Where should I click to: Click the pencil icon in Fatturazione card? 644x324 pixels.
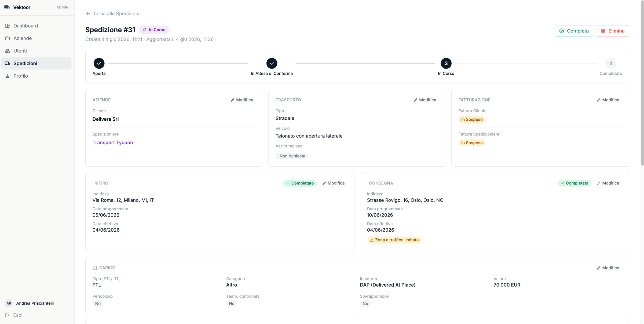[599, 100]
